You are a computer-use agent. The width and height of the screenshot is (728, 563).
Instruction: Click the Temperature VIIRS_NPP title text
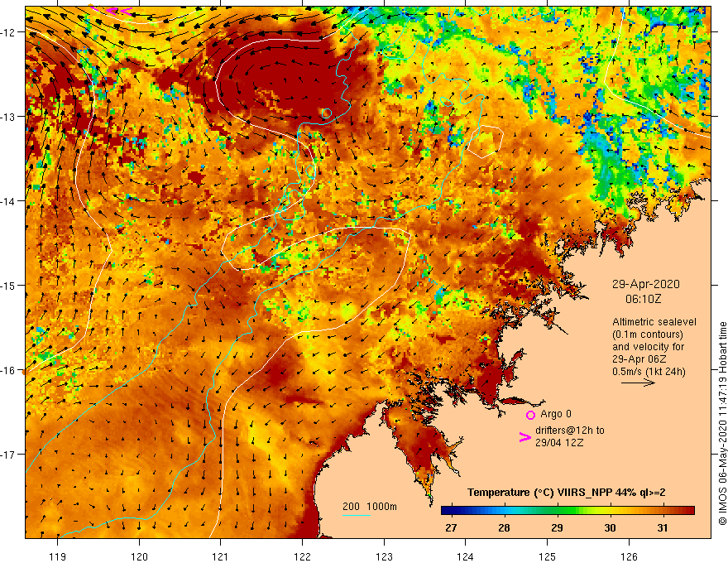click(x=566, y=492)
